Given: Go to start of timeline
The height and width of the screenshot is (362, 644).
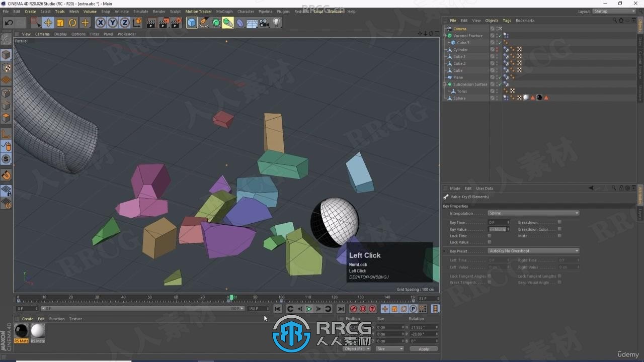Looking at the screenshot, I should click(278, 309).
